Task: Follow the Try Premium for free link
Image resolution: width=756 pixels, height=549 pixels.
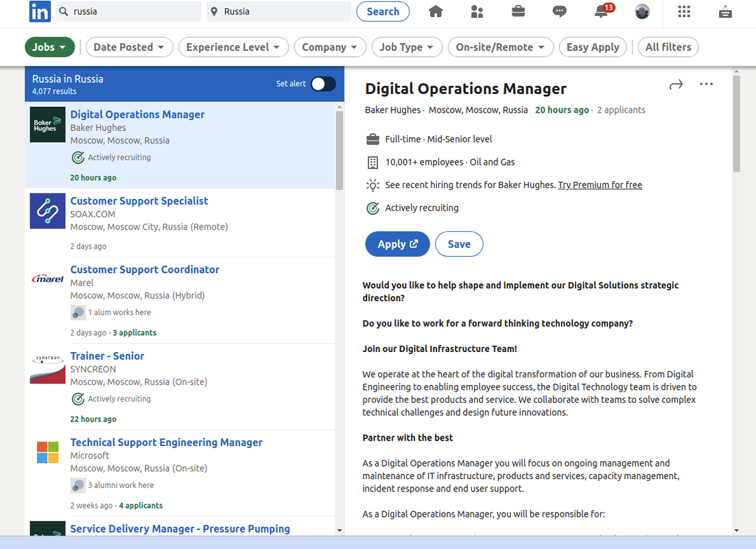Action: (x=600, y=185)
